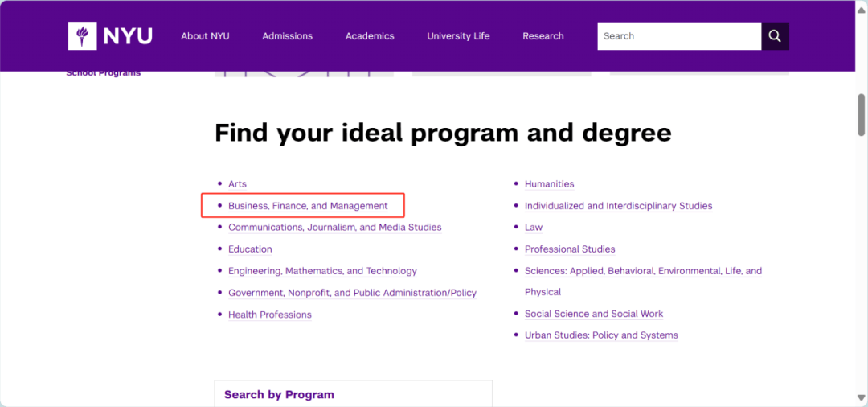Go to the Research menu

click(542, 36)
